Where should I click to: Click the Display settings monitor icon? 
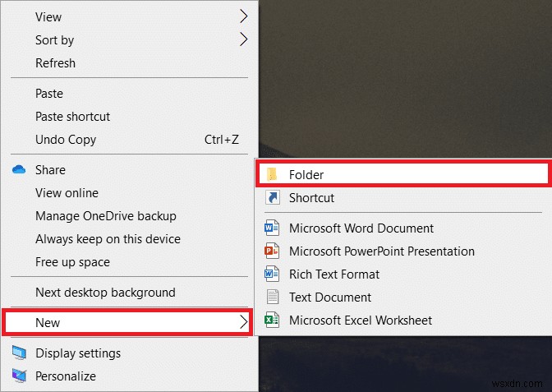click(19, 353)
